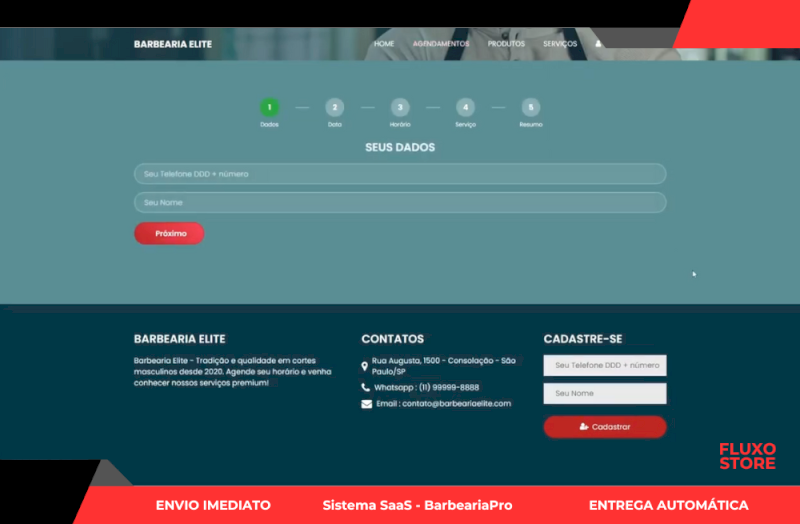This screenshot has height=524, width=800.
Task: Open the user profile icon in navbar
Action: [x=598, y=44]
